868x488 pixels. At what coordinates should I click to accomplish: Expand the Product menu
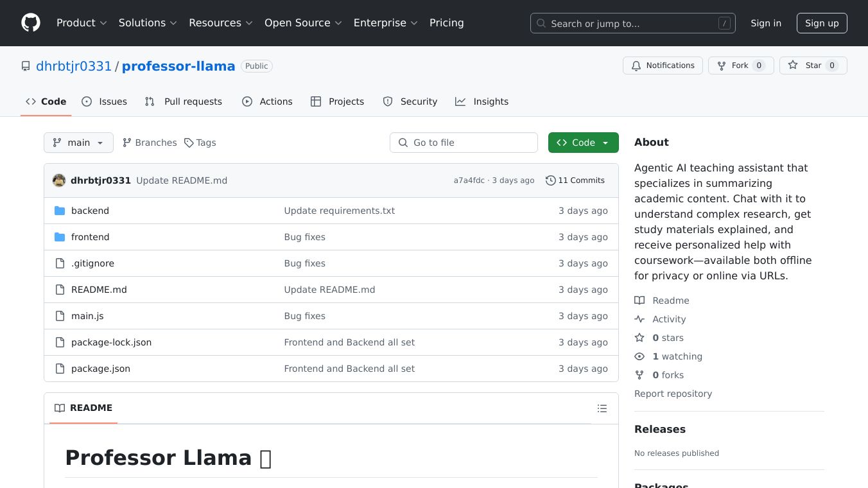tap(82, 23)
